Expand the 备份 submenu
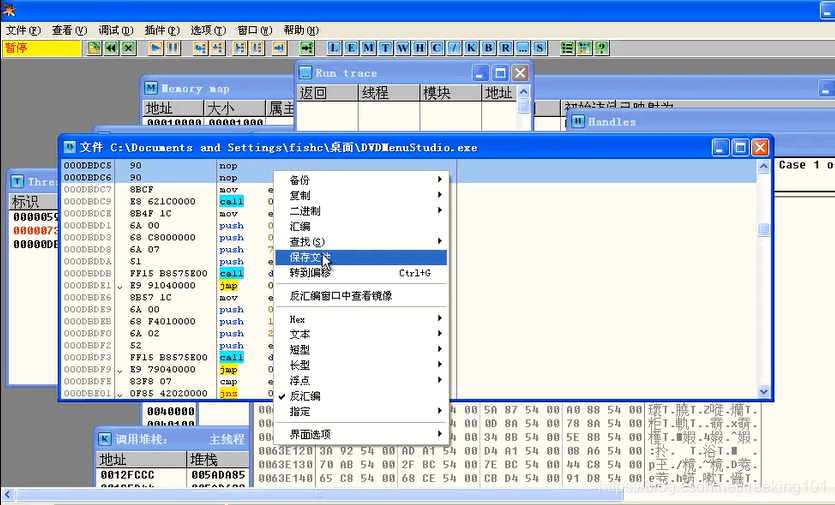 click(361, 180)
